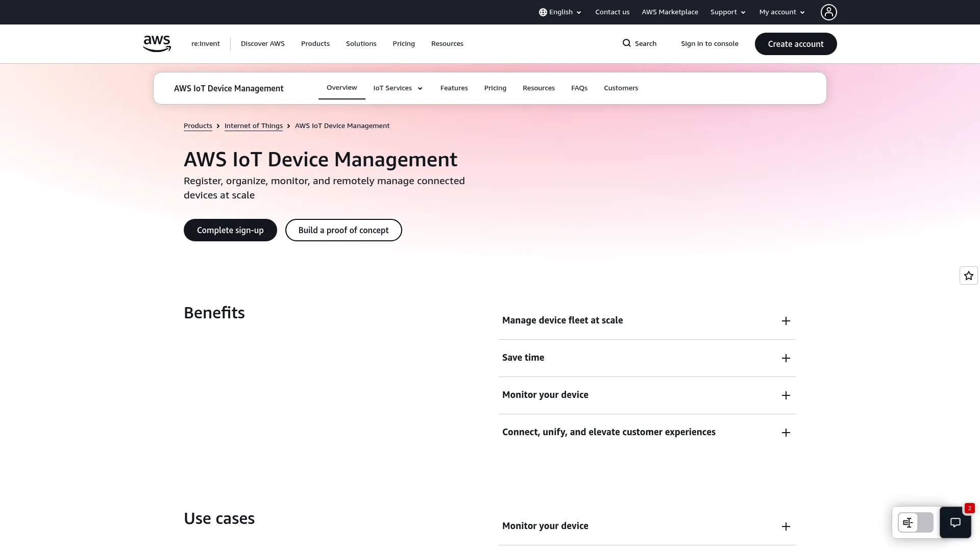Select the Overview tab
Screen dimensions: 980x551
tap(341, 88)
